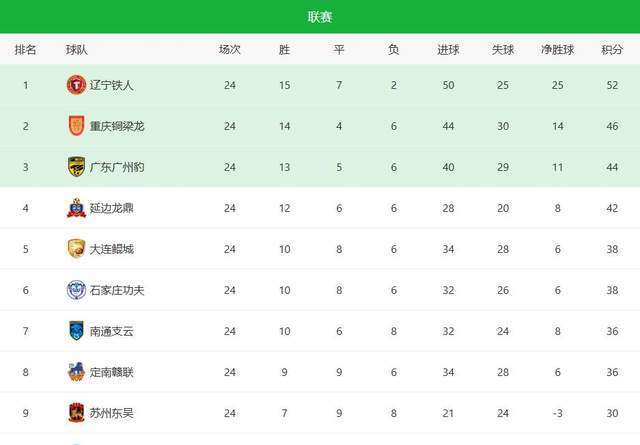Select the 联赛 tab header

(320, 16)
